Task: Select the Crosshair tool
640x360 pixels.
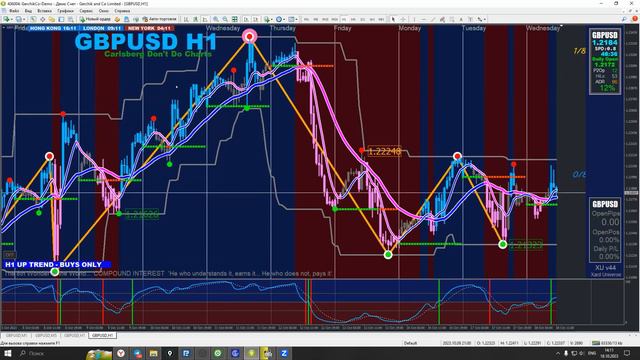Action: click(403, 19)
